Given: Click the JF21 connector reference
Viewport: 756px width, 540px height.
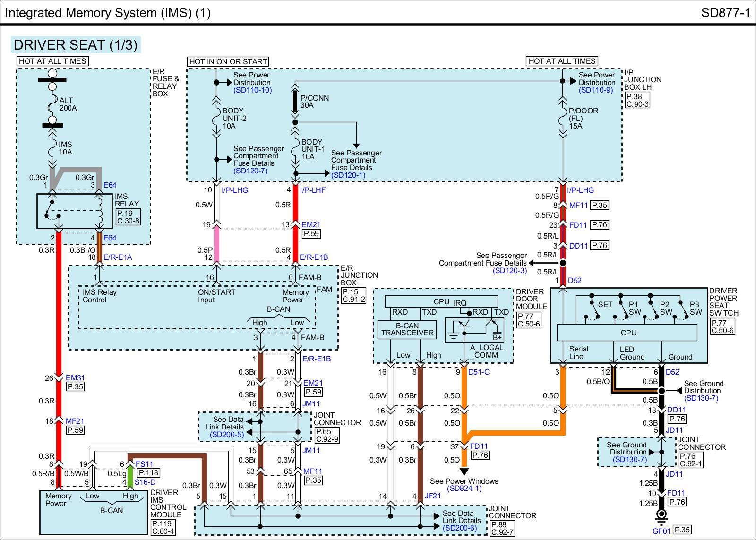Looking at the screenshot, I should tap(432, 496).
